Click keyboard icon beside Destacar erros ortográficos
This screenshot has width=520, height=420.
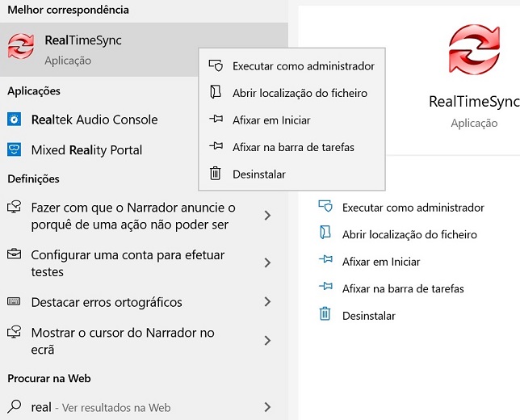14,301
